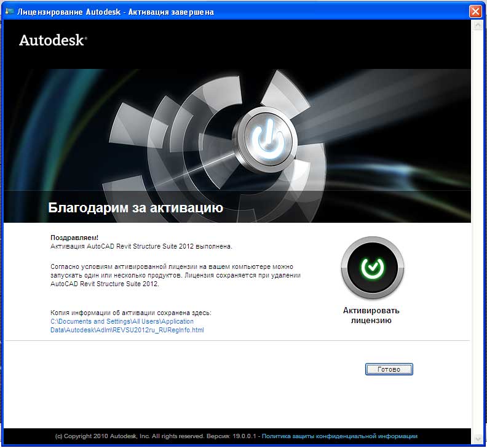The height and width of the screenshot is (448, 487).
Task: Click the Поздравляем! text
Action: pos(74,237)
